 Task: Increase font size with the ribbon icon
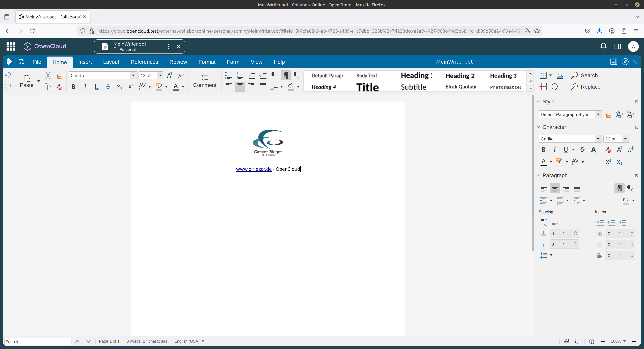click(170, 75)
